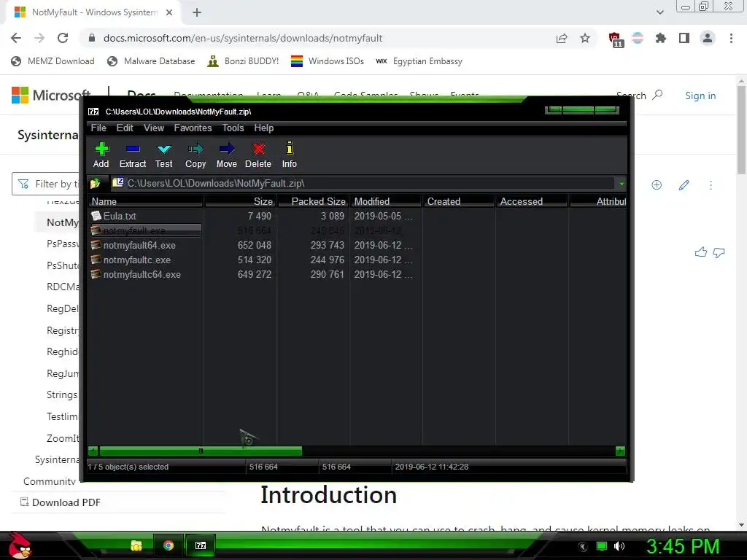747x560 pixels.
Task: Click the thumbs up feedback icon
Action: [701, 252]
